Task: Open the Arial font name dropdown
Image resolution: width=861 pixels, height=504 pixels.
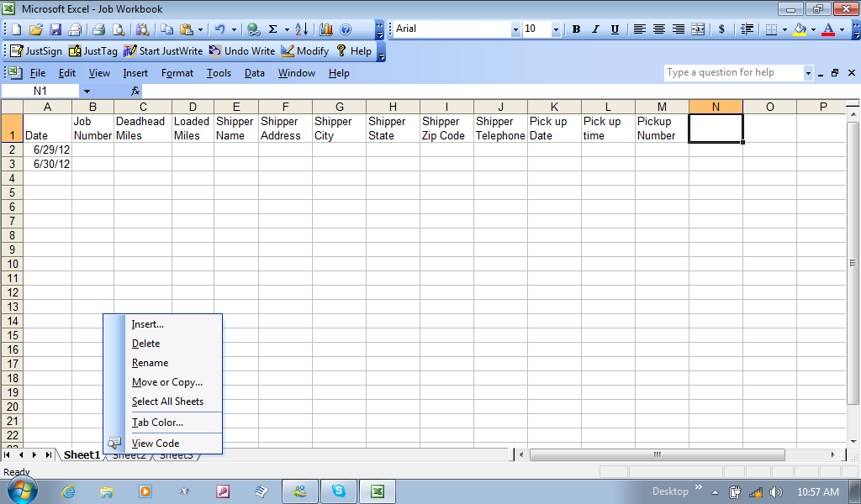Action: (515, 29)
